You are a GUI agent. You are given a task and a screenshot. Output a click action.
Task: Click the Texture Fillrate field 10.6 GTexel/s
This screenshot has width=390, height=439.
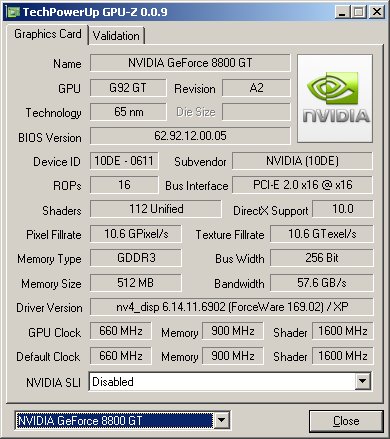322,234
